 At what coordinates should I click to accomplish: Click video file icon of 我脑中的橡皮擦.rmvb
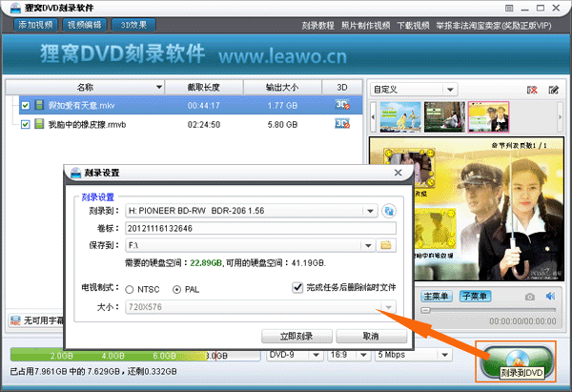coord(39,124)
